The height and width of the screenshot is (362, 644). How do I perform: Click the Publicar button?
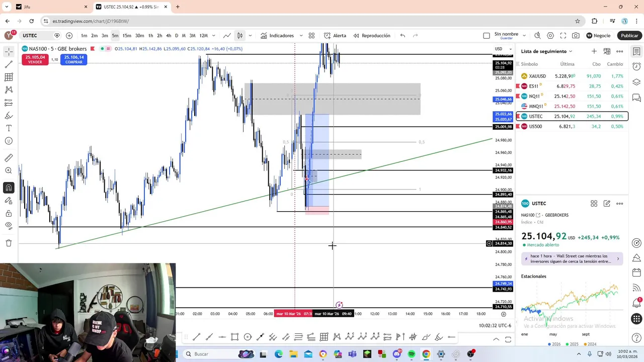pos(629,36)
